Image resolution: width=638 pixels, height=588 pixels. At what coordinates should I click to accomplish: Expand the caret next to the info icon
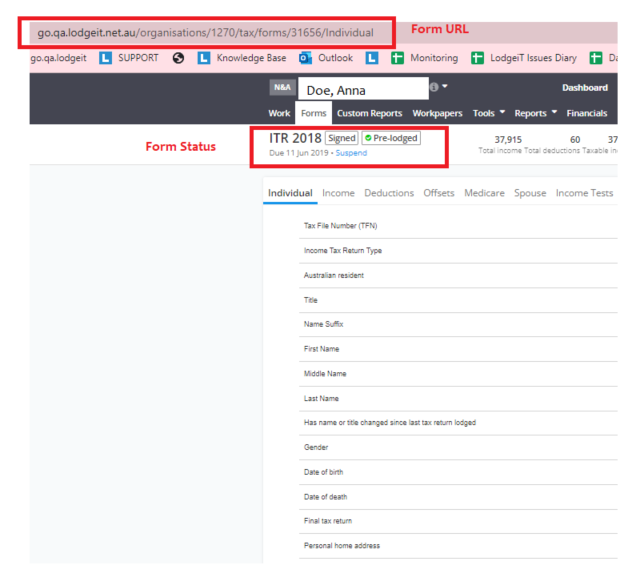click(445, 86)
